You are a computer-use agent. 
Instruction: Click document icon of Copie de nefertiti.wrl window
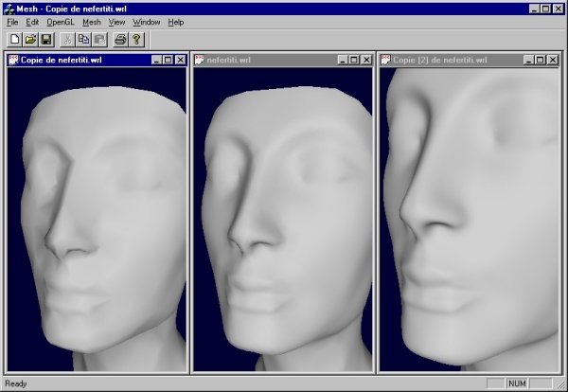pyautogui.click(x=13, y=60)
